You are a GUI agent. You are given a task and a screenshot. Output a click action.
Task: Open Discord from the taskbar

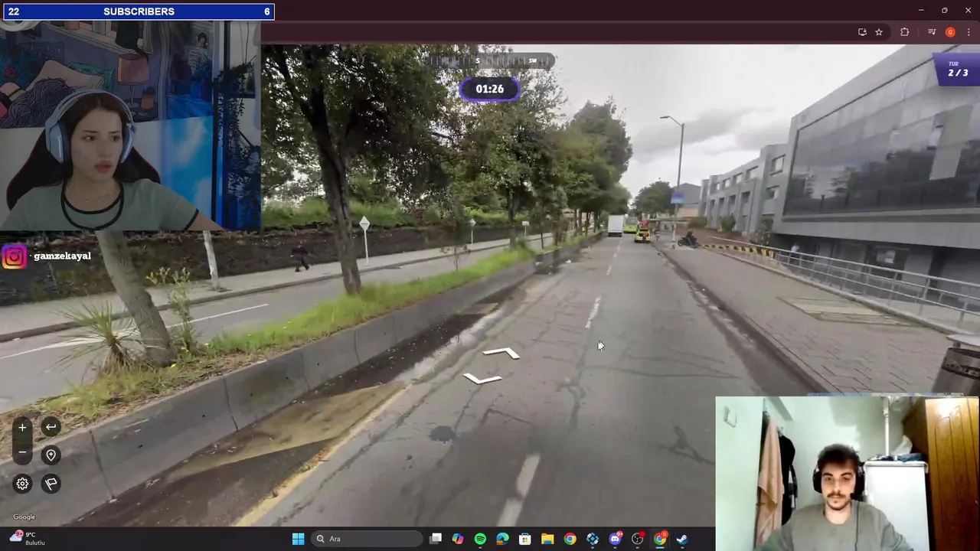point(615,539)
